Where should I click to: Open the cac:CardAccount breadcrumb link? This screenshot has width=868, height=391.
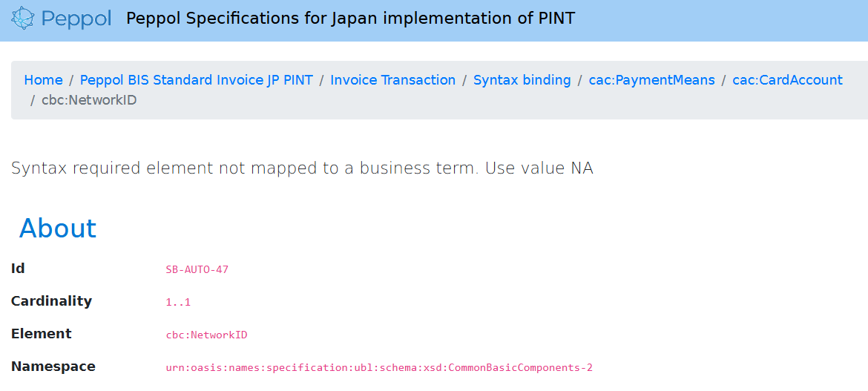click(x=787, y=80)
